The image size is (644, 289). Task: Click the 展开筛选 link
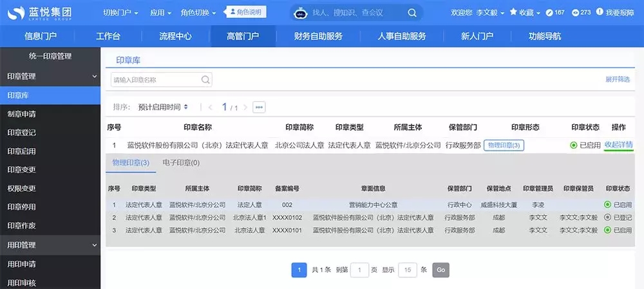coord(617,79)
